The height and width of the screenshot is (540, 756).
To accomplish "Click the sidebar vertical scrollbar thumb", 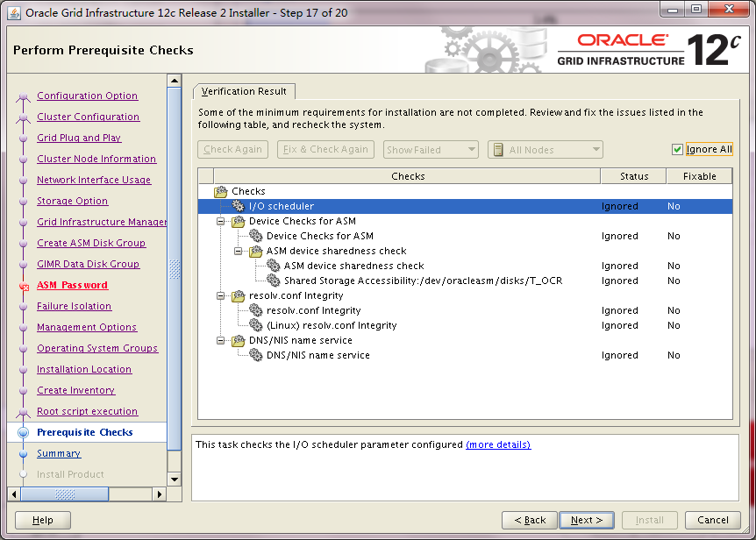I will click(x=175, y=269).
